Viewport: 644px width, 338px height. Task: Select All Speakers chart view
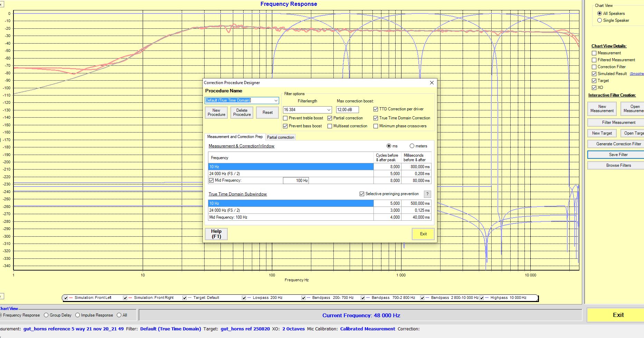(x=599, y=13)
